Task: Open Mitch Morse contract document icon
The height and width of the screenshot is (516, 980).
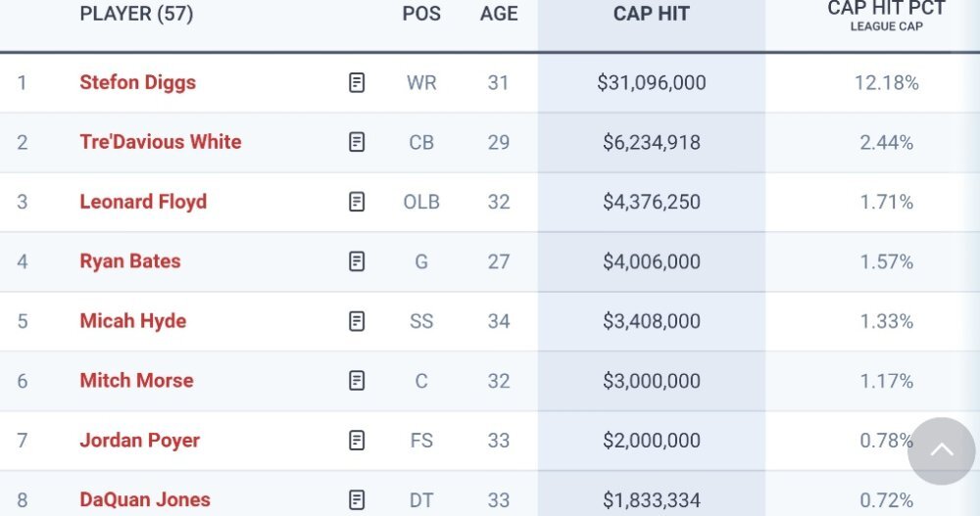Action: (357, 381)
